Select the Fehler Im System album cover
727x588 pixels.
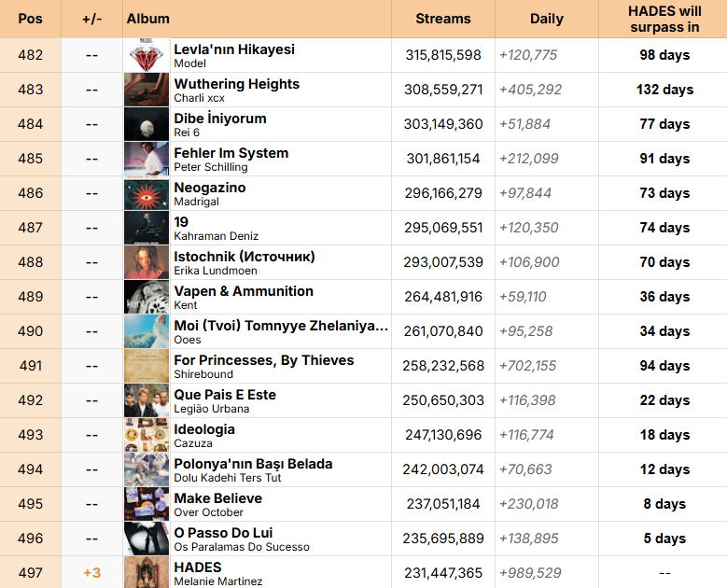tap(147, 159)
